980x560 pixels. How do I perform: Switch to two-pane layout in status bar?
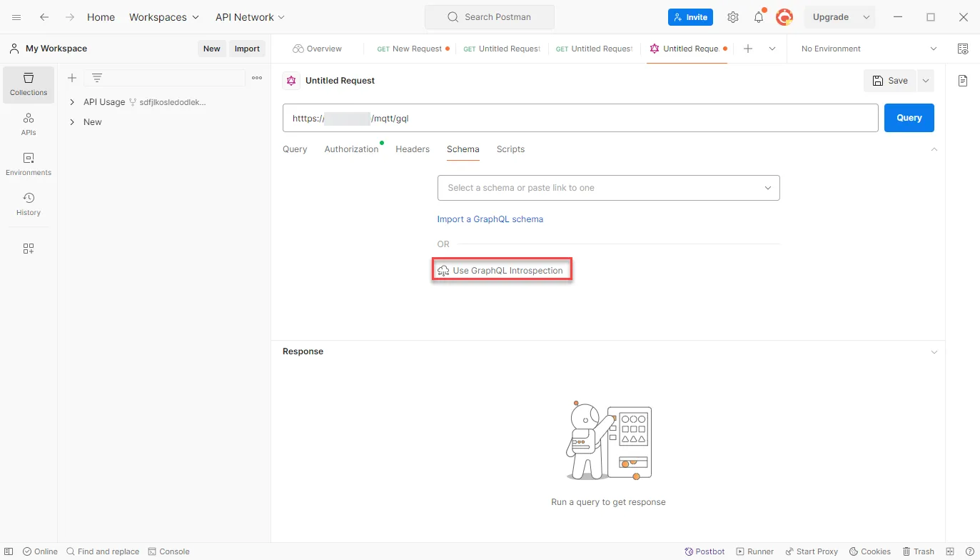coord(950,551)
